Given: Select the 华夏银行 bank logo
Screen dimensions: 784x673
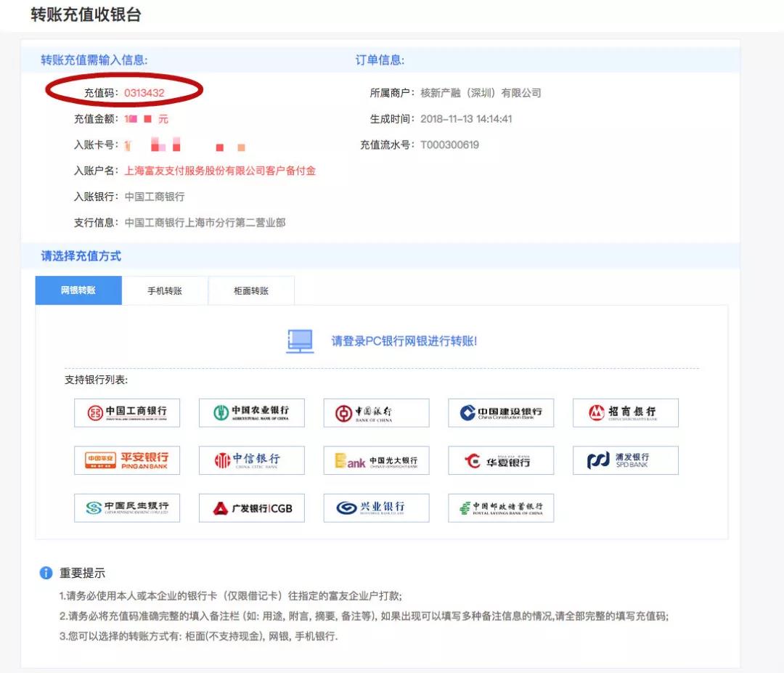Looking at the screenshot, I should [501, 460].
